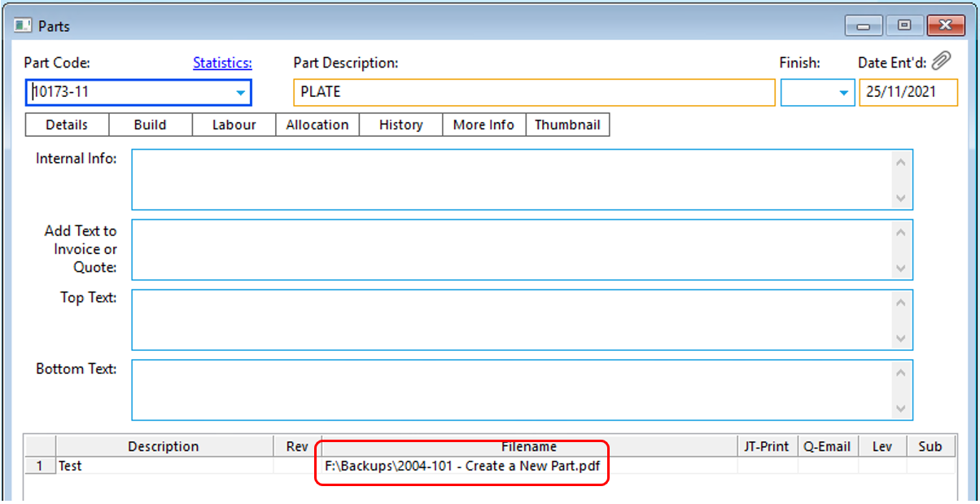Screen dimensions: 980x504
Task: Click the Sub column header
Action: [930, 446]
